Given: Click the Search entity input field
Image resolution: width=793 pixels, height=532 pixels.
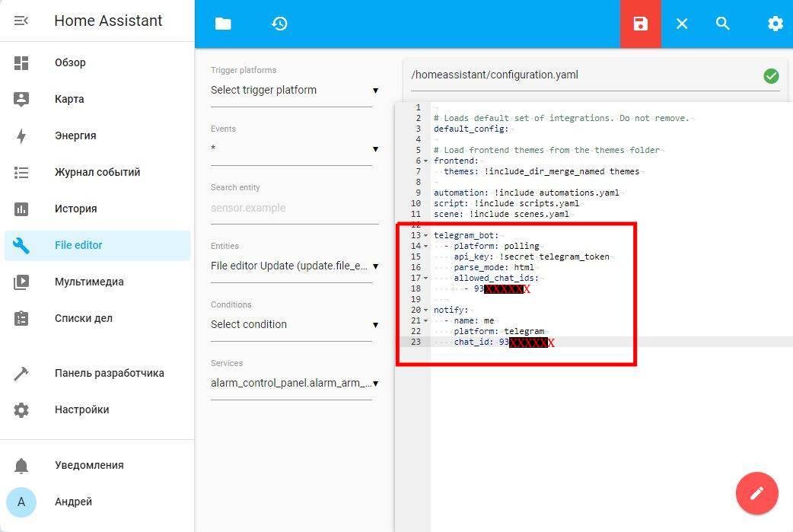Looking at the screenshot, I should 295,208.
